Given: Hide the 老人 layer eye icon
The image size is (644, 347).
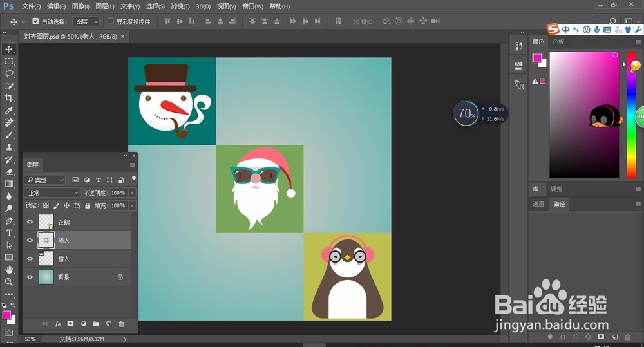Looking at the screenshot, I should tap(30, 240).
